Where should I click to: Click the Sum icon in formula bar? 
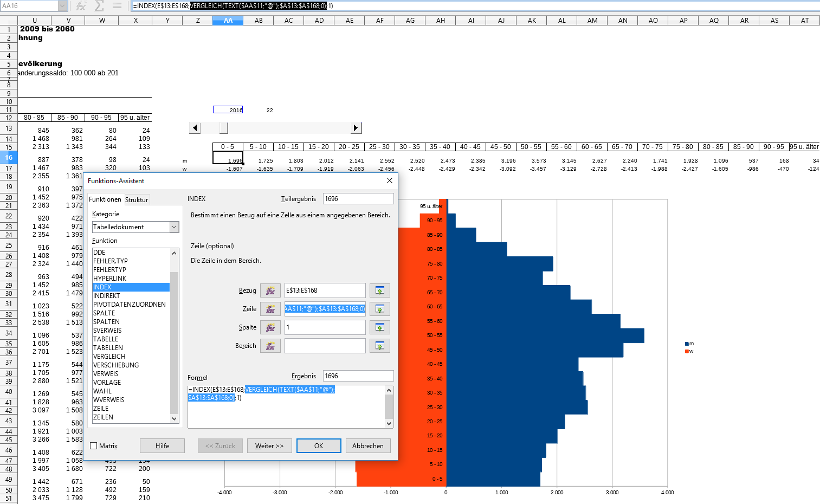click(x=99, y=6)
